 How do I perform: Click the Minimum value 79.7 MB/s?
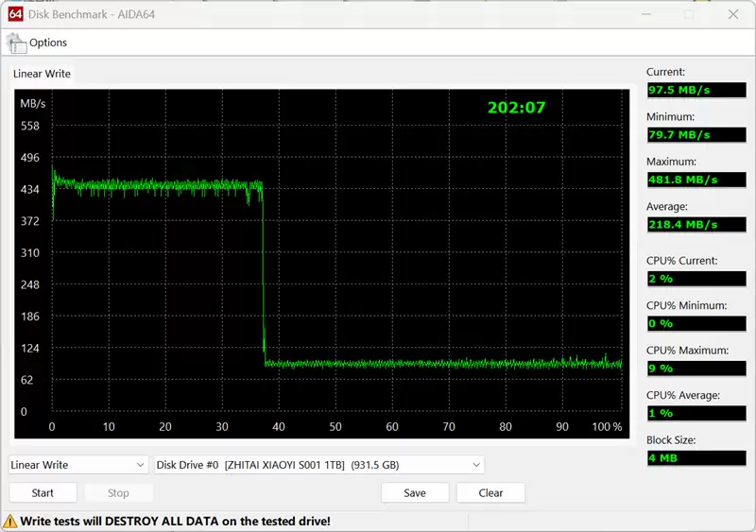696,135
